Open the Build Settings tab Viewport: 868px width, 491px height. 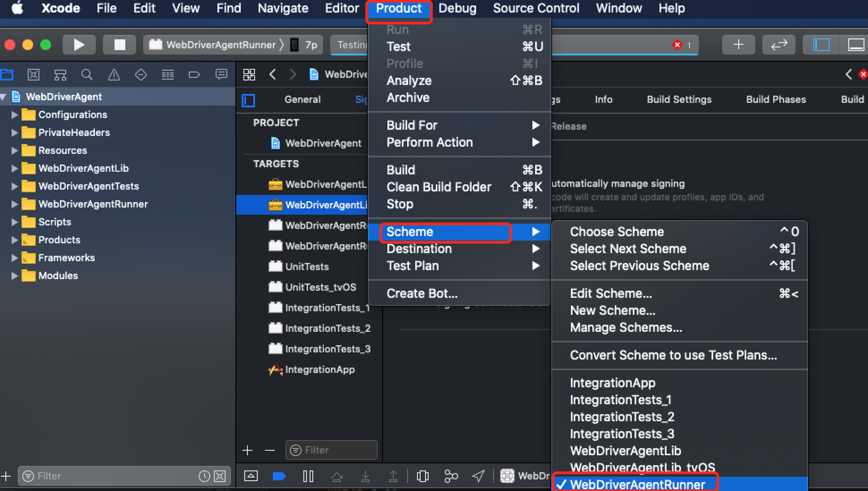click(x=679, y=100)
